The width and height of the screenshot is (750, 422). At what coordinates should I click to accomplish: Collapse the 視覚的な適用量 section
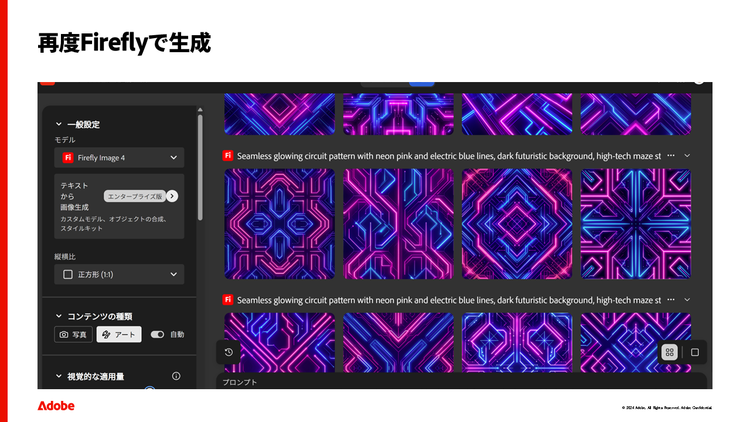58,376
